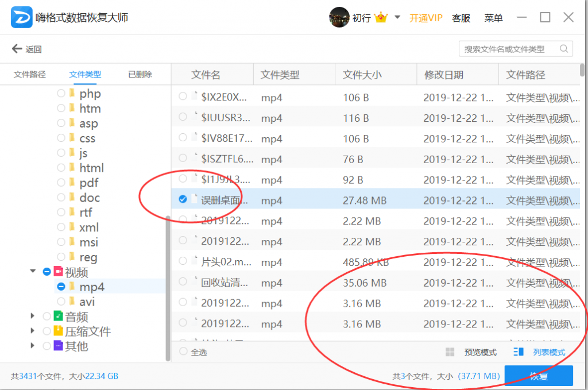This screenshot has width=588, height=390.
Task: Click the php folder icon
Action: [72, 93]
